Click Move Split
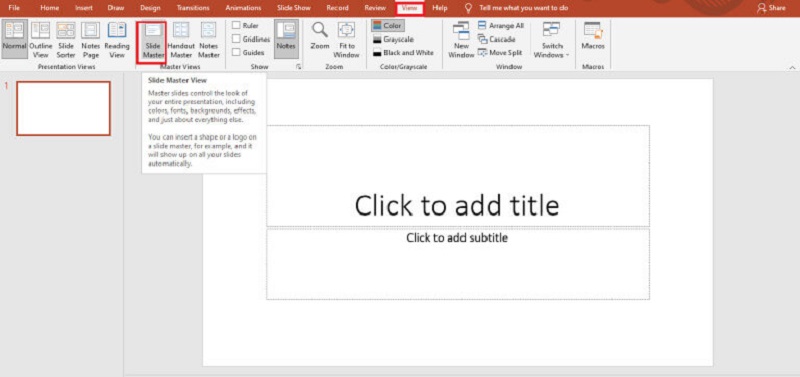The height and width of the screenshot is (377, 800). pyautogui.click(x=500, y=53)
